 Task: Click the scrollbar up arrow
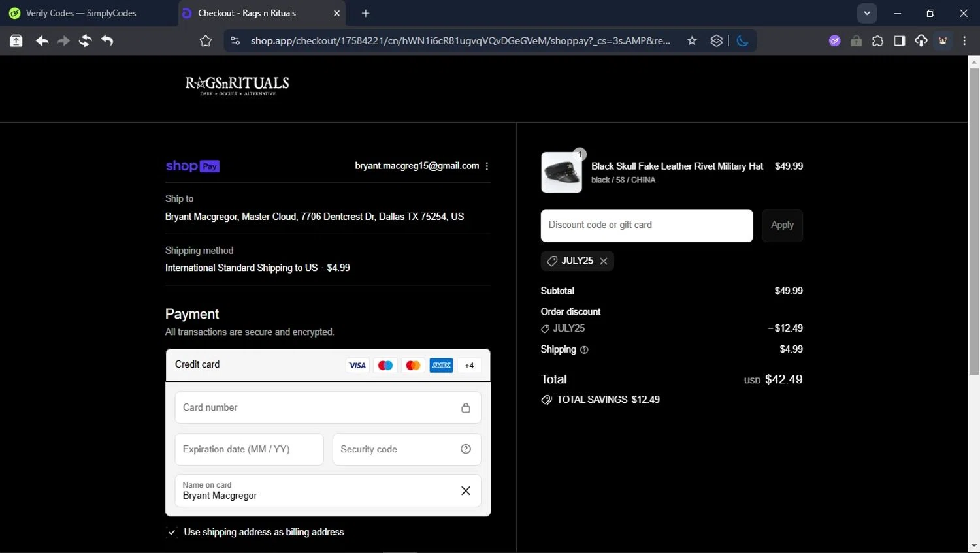973,63
